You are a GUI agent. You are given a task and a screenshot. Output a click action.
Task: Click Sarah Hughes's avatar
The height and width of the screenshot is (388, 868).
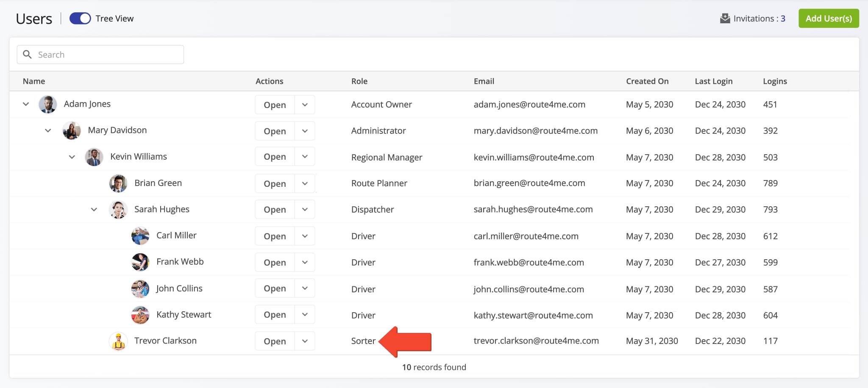118,209
